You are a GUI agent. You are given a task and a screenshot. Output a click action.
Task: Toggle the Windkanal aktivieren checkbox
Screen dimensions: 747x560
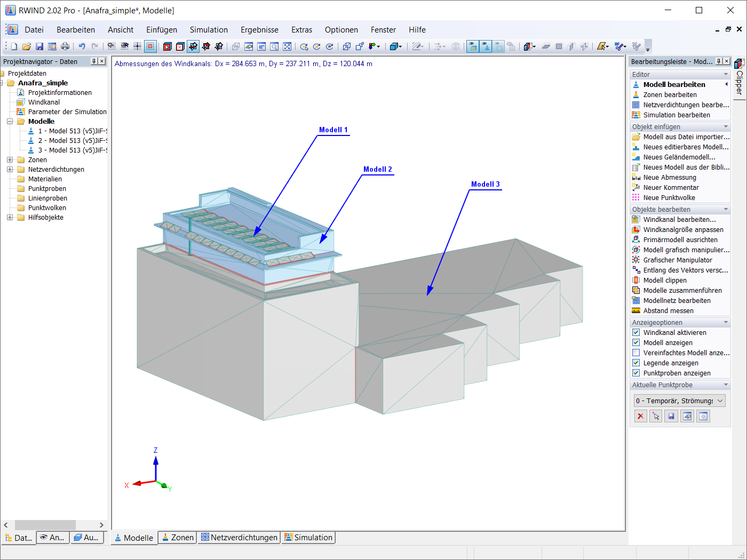coord(636,332)
